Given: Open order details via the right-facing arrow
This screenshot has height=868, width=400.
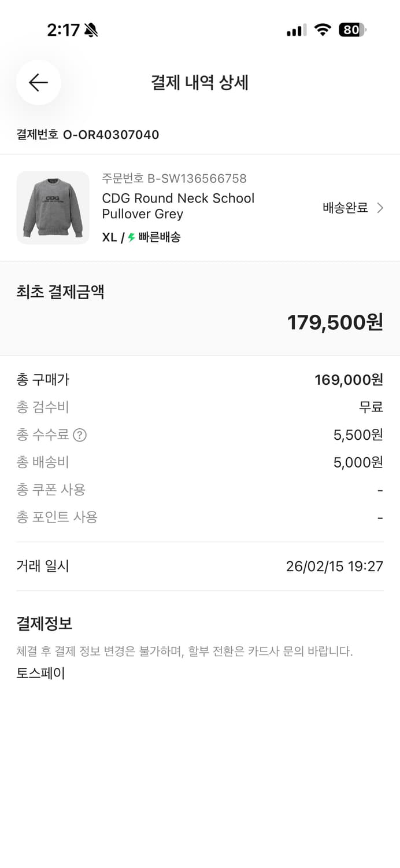Looking at the screenshot, I should pyautogui.click(x=381, y=207).
